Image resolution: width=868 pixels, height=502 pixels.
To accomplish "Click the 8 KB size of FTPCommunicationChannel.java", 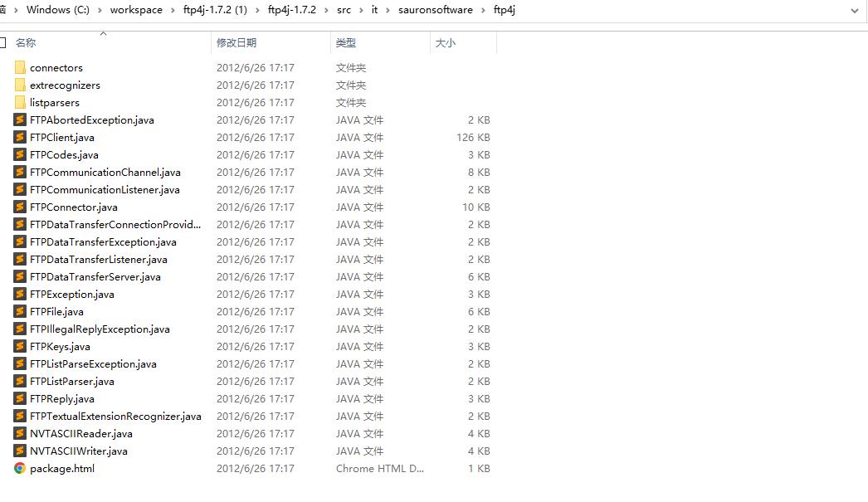I will click(479, 172).
